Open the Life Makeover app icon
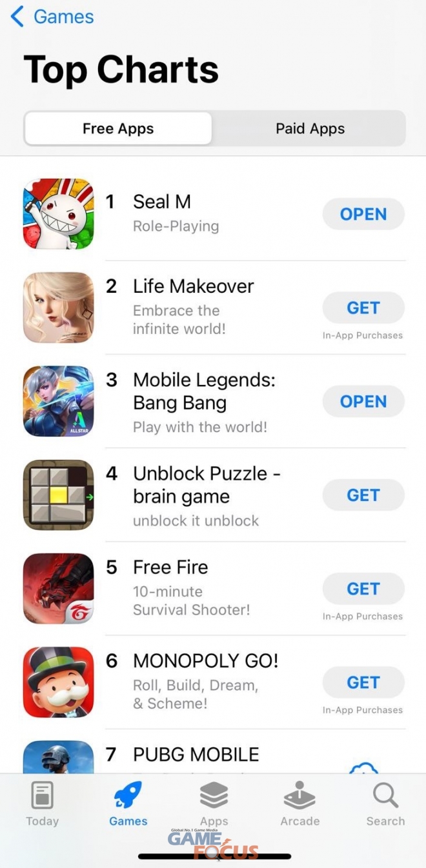 [59, 308]
